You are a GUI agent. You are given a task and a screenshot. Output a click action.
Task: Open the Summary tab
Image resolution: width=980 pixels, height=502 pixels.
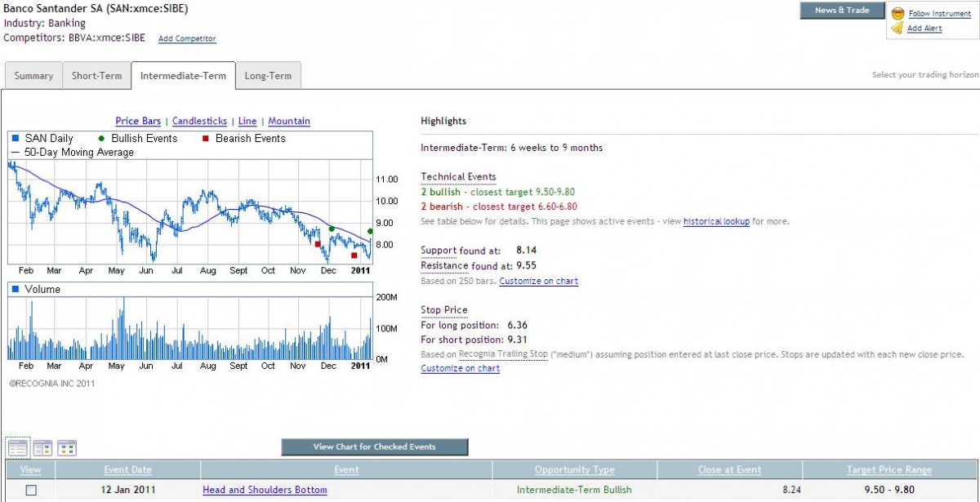[x=33, y=76]
